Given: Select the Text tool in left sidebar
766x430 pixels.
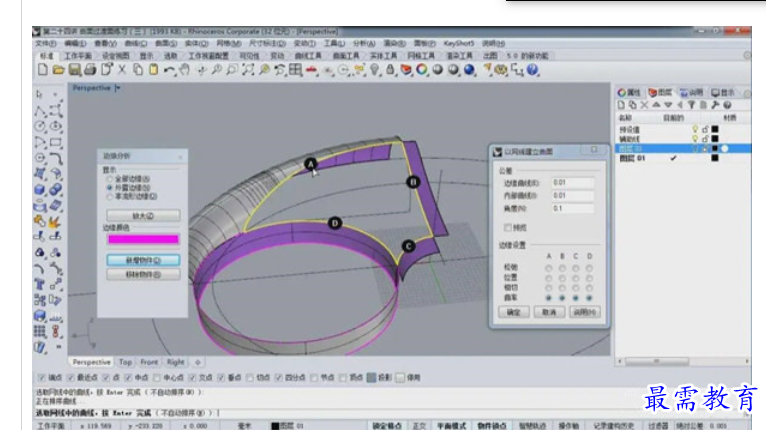Looking at the screenshot, I should (40, 284).
